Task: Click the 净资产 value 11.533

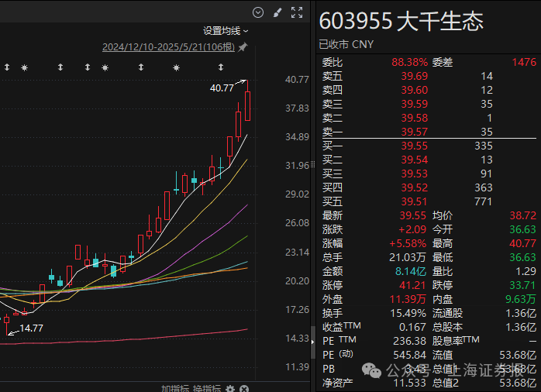Action: pos(409,383)
